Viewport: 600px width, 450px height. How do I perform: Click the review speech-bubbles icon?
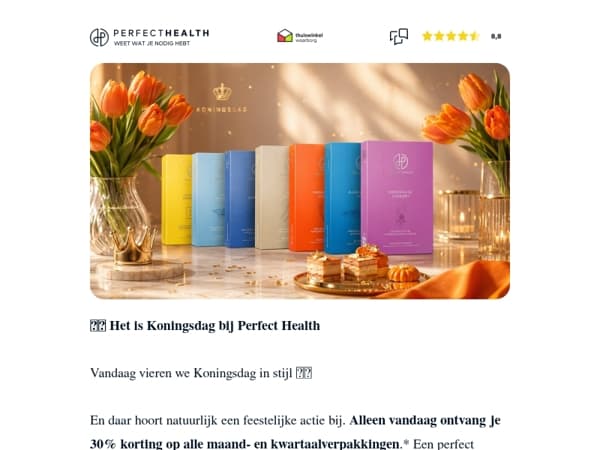coord(399,36)
